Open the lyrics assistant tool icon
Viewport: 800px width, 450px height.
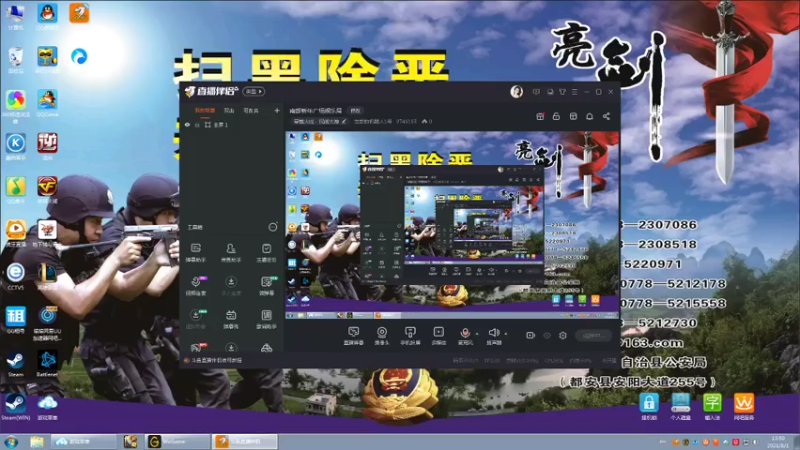coord(266,319)
